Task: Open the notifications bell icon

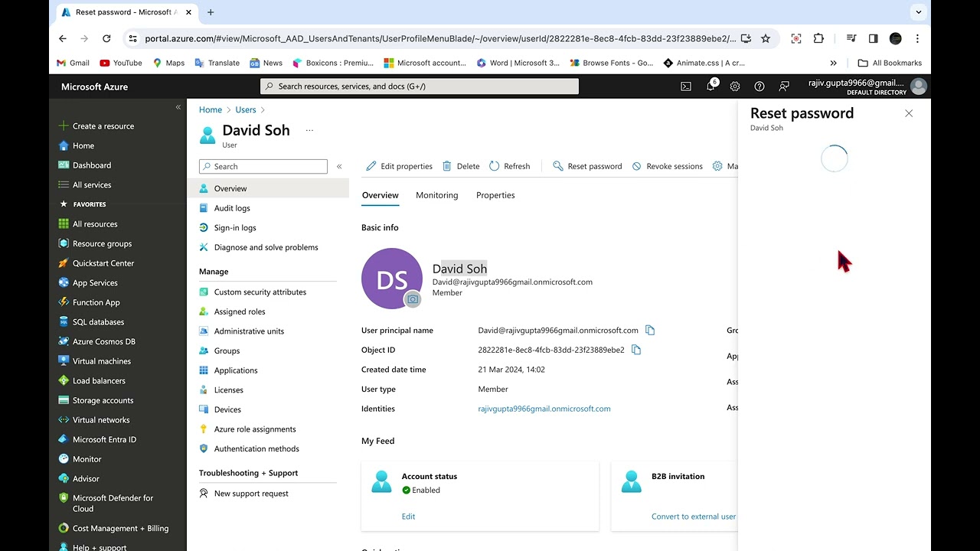Action: 711,86
